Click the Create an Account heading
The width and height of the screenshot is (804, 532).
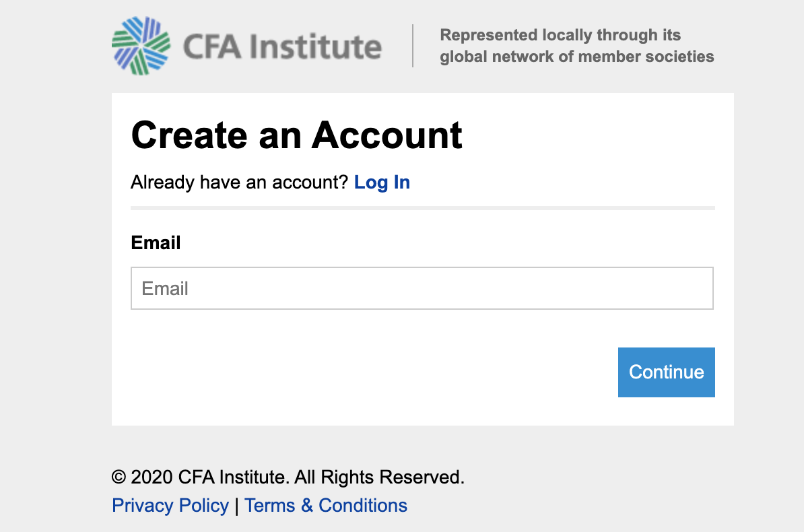coord(296,135)
